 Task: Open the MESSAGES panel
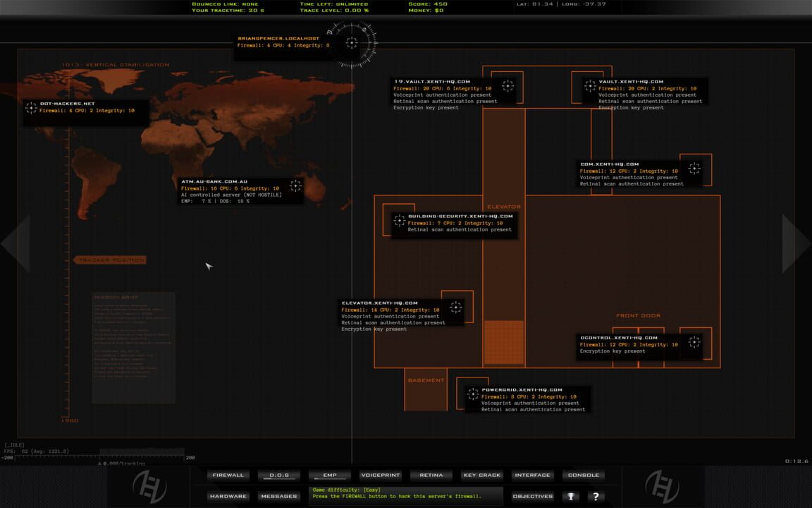click(279, 496)
